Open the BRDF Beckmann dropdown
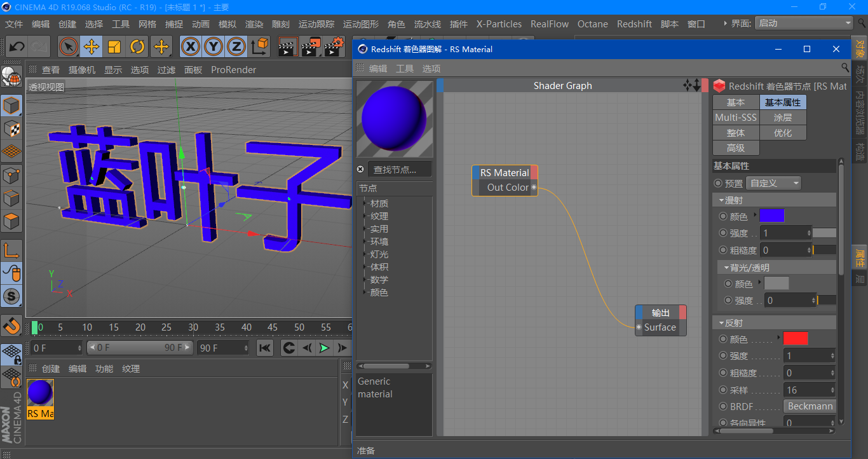 pyautogui.click(x=810, y=406)
